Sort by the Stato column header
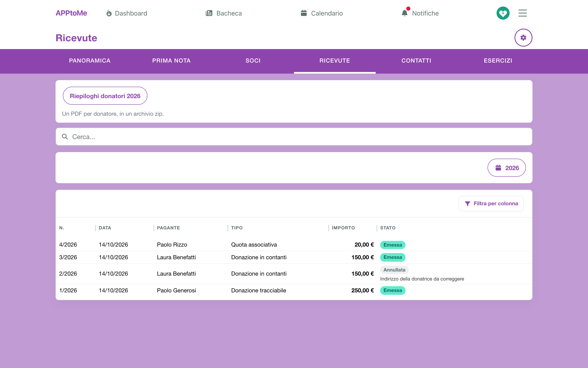 [x=388, y=228]
